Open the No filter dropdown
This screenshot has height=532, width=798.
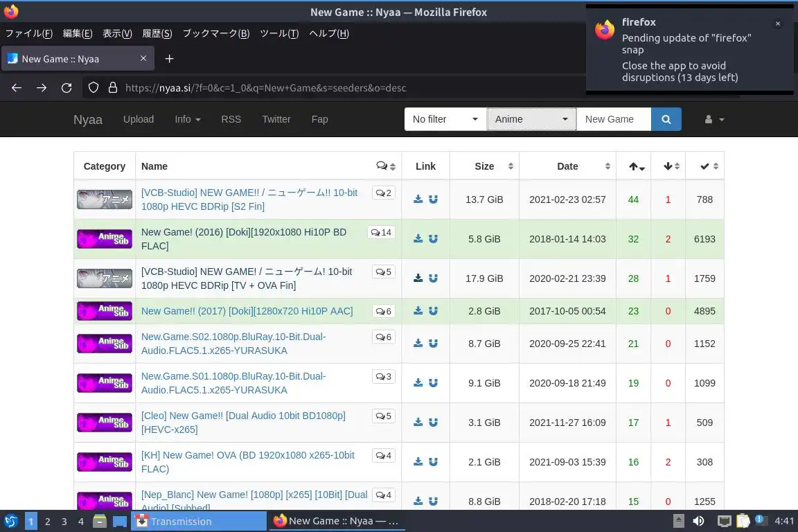tap(445, 119)
